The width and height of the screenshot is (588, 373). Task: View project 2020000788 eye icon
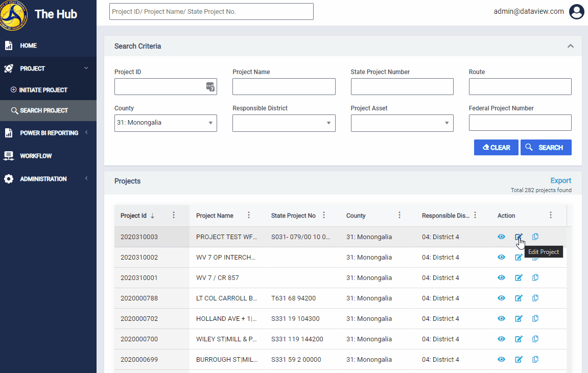501,298
